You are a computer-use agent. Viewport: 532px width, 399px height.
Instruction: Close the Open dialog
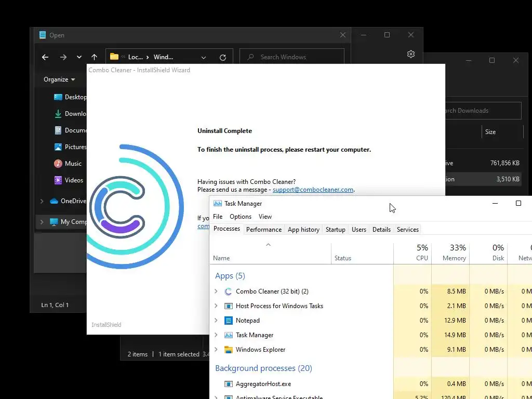(x=343, y=35)
